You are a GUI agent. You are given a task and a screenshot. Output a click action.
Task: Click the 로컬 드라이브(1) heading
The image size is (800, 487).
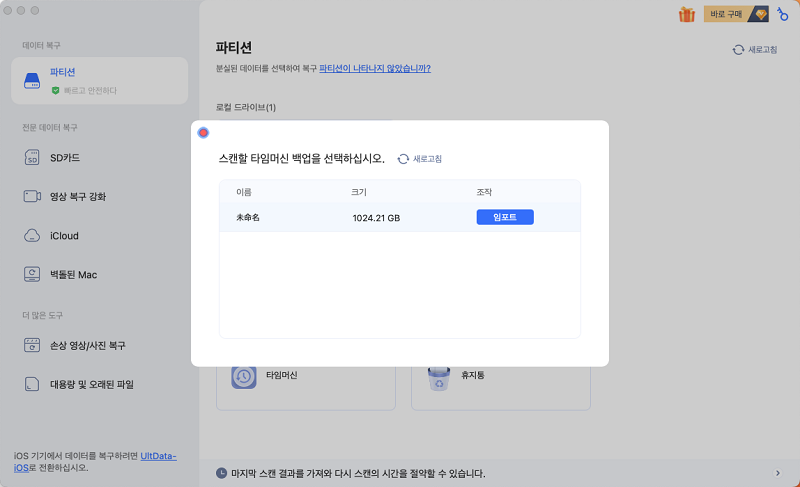click(246, 108)
